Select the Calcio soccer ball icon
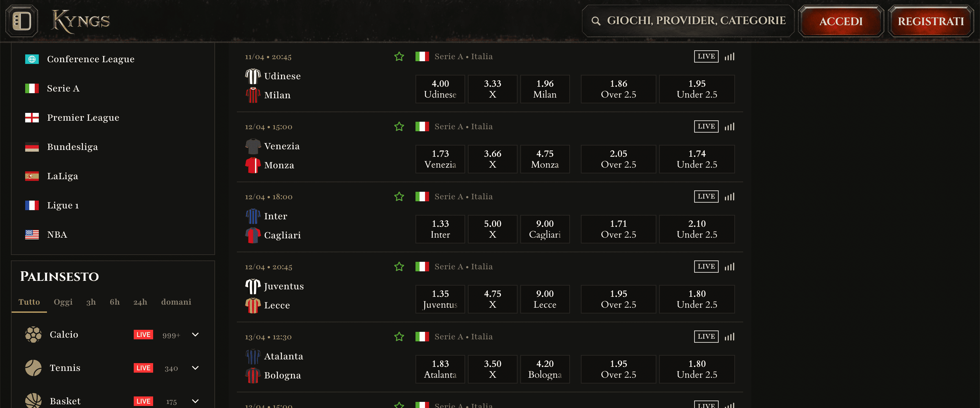This screenshot has width=980, height=408. 34,335
